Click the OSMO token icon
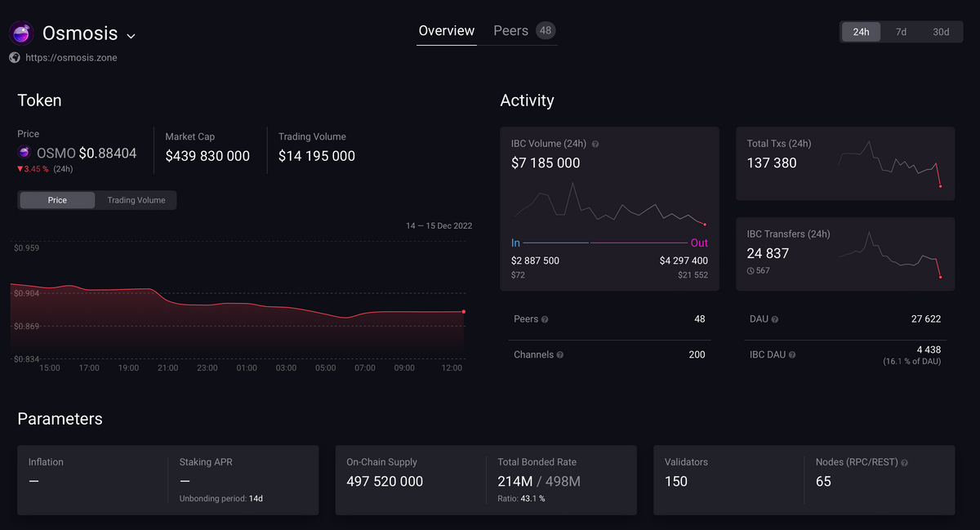The image size is (980, 530). (24, 153)
